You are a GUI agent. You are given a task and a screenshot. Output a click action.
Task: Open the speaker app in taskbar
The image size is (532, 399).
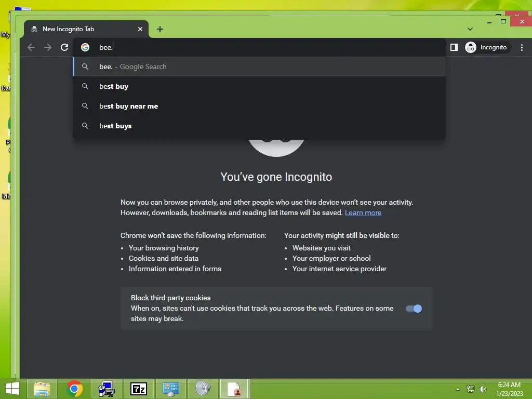pos(203,389)
